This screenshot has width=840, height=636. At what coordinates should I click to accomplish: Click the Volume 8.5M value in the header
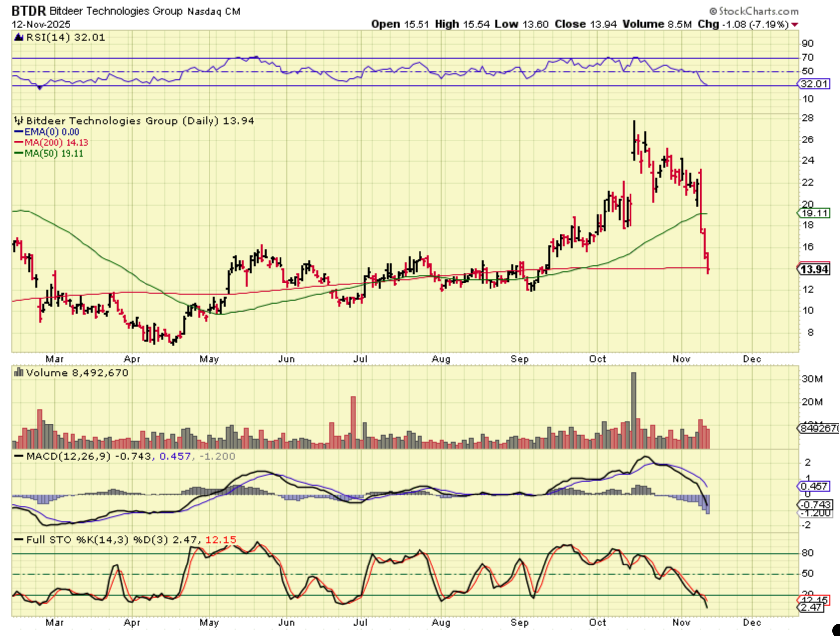point(657,24)
